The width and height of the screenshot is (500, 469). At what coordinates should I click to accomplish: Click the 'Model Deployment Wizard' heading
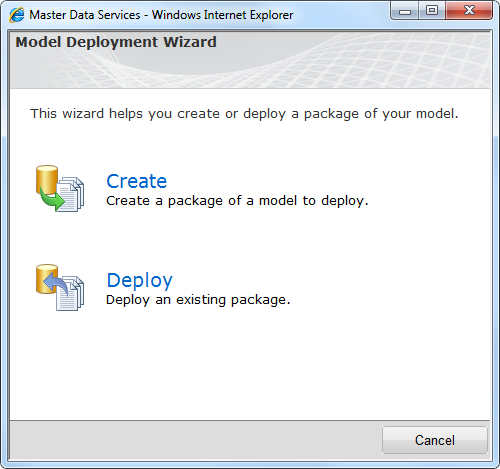click(116, 42)
